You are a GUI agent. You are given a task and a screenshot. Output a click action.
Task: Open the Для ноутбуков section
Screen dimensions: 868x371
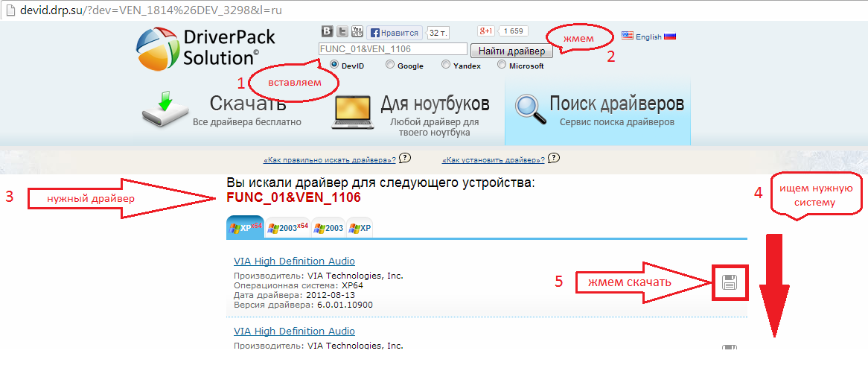tap(435, 104)
